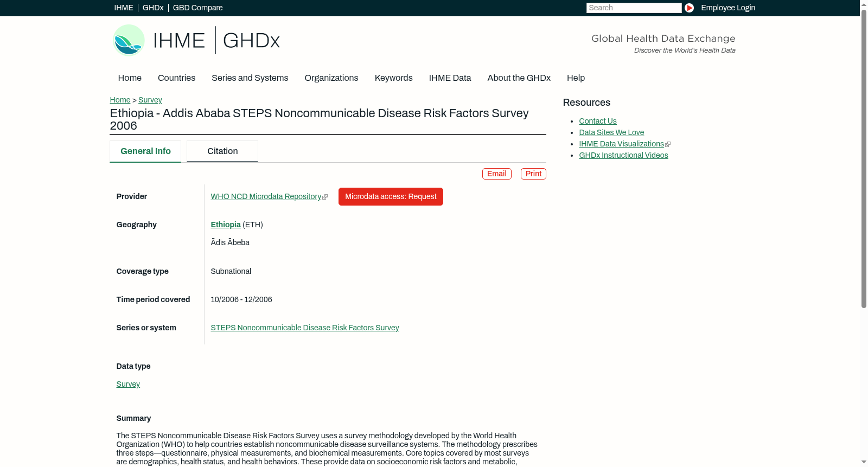
Task: Open GHDx Instructional Videos link
Action: [623, 155]
